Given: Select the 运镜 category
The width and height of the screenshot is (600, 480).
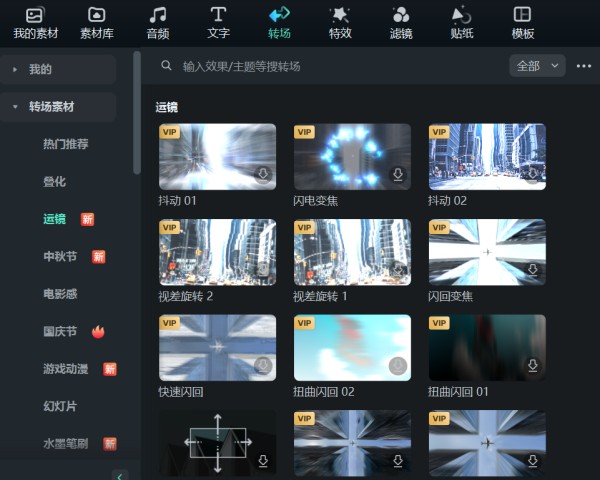Looking at the screenshot, I should (54, 219).
